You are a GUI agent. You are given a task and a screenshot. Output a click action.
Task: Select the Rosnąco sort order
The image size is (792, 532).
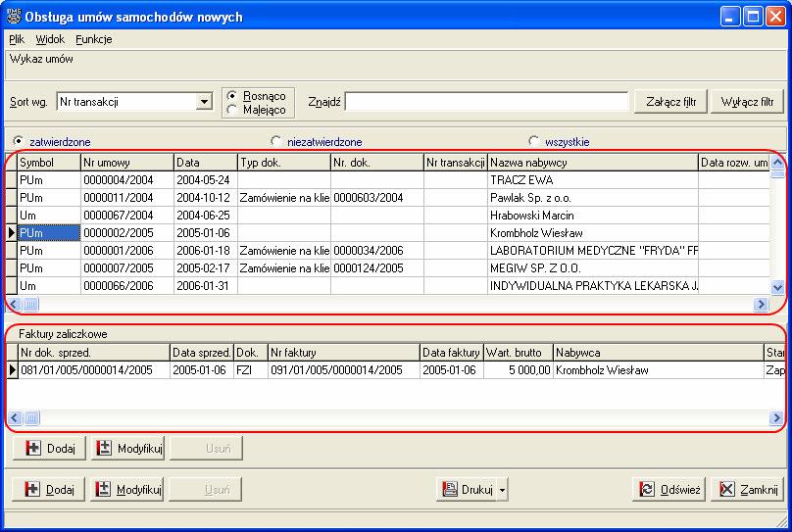(256, 95)
